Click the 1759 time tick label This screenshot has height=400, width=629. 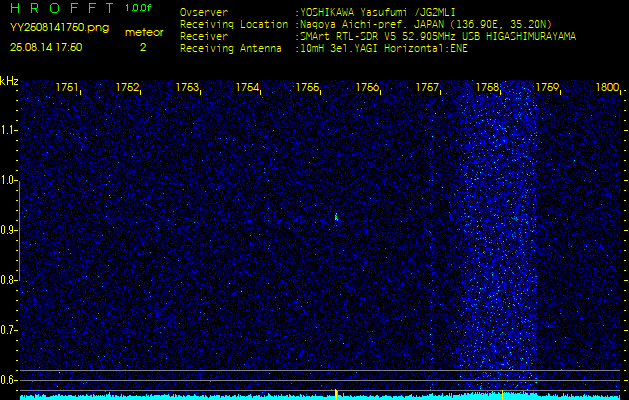pos(548,87)
